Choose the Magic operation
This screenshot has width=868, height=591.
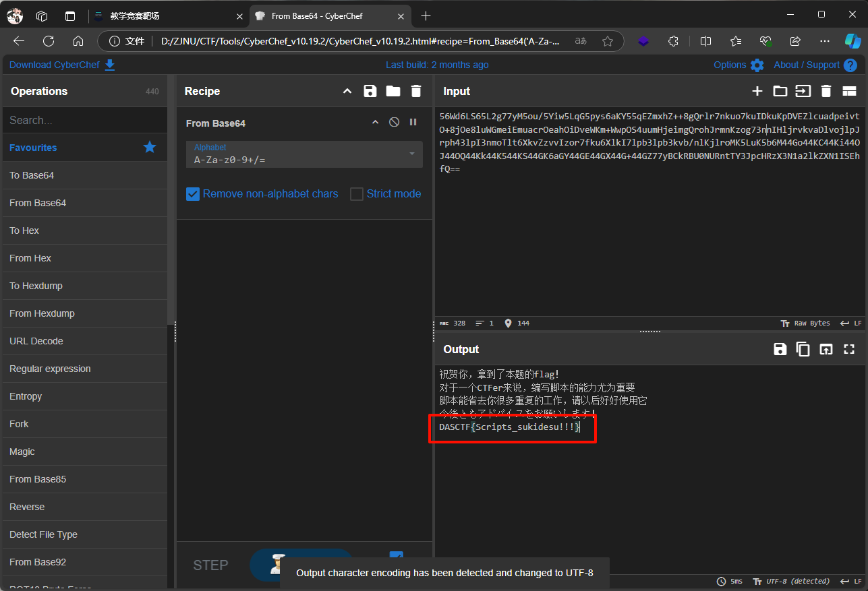[85, 452]
